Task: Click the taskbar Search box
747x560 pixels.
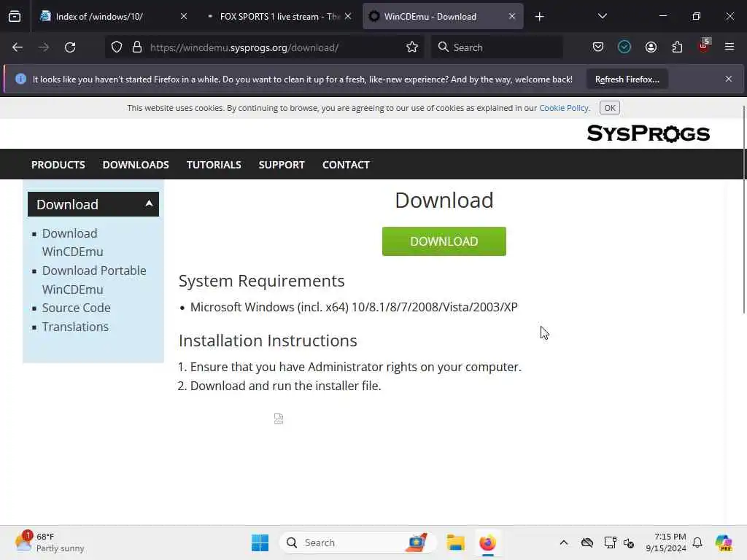Action: coord(357,542)
